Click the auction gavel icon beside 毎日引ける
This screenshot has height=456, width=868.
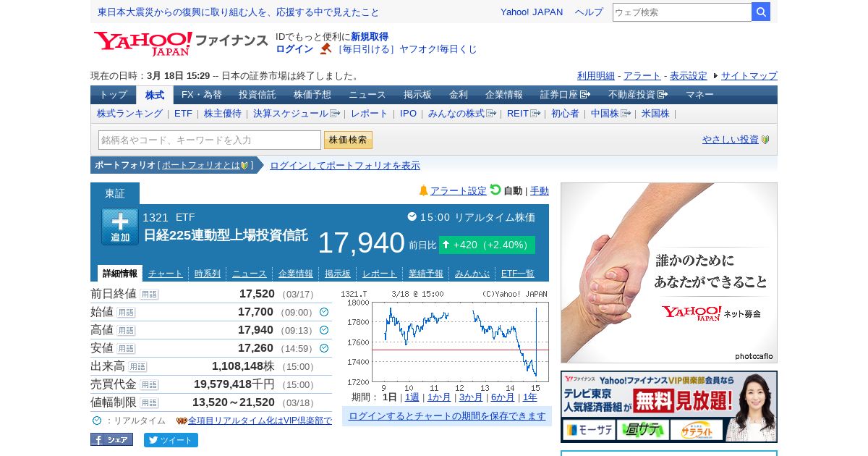click(326, 48)
